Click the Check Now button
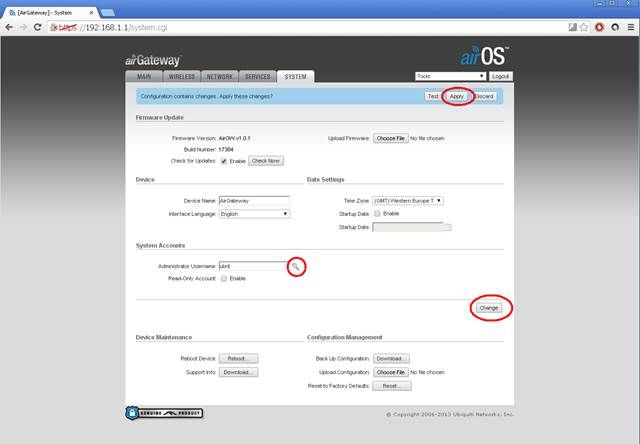640x444 pixels. pos(266,161)
